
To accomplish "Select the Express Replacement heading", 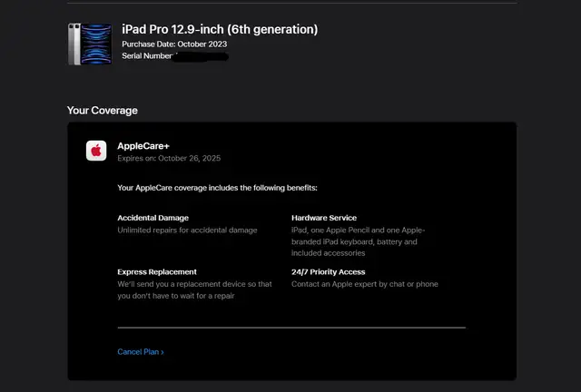I will [x=157, y=272].
